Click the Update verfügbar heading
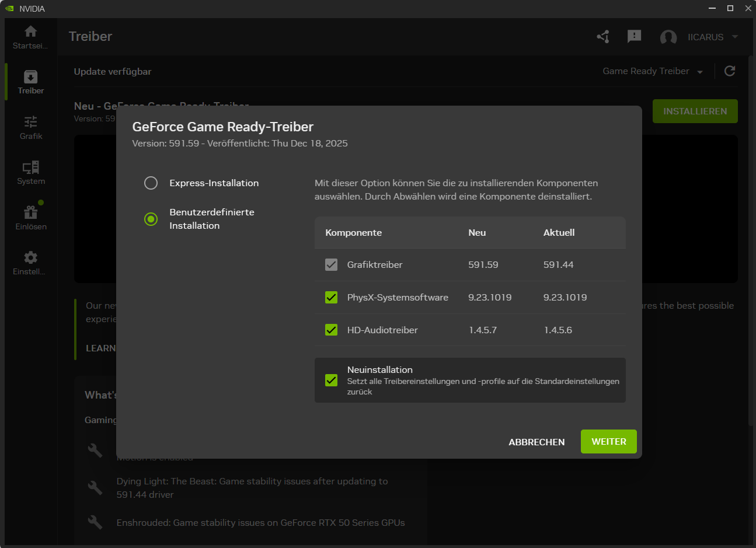 click(113, 71)
